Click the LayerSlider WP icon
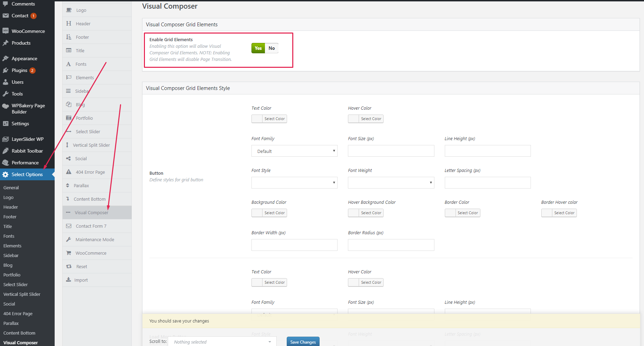Image resolution: width=644 pixels, height=346 pixels. (6, 139)
